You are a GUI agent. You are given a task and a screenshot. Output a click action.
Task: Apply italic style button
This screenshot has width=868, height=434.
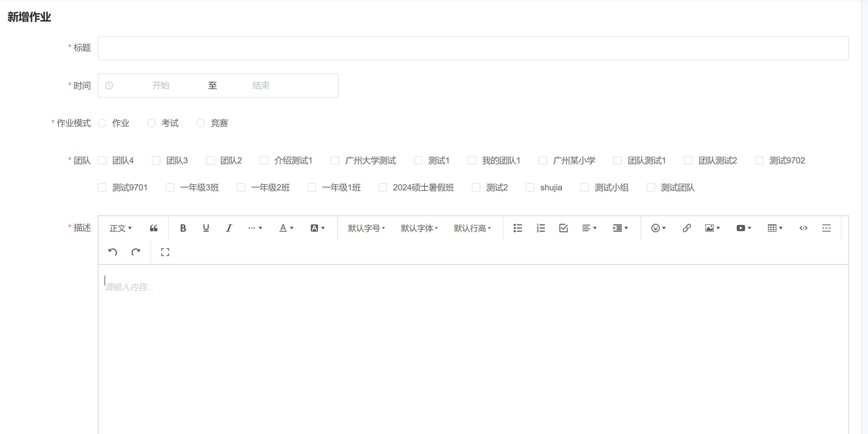click(229, 228)
